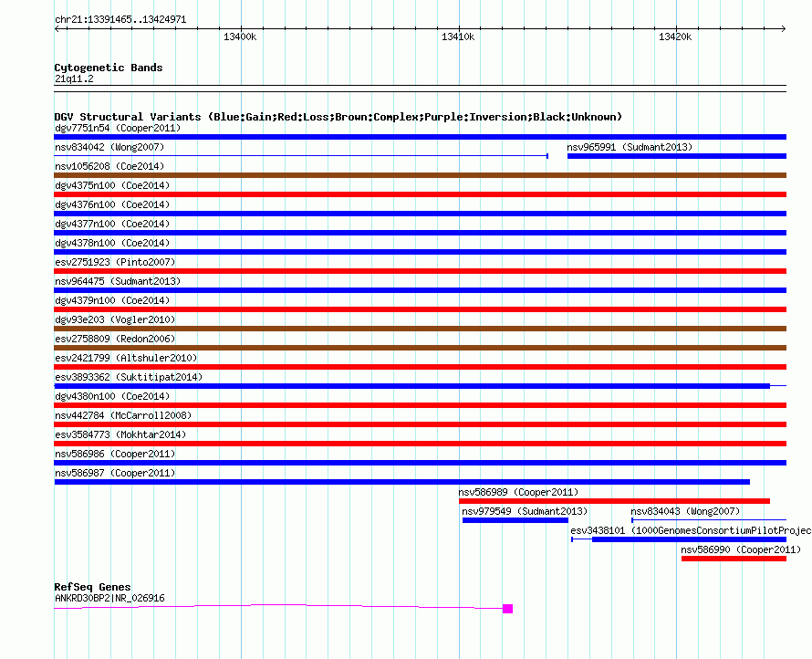Select esv3584773 (Mokhtar2014) variant label

click(x=120, y=434)
